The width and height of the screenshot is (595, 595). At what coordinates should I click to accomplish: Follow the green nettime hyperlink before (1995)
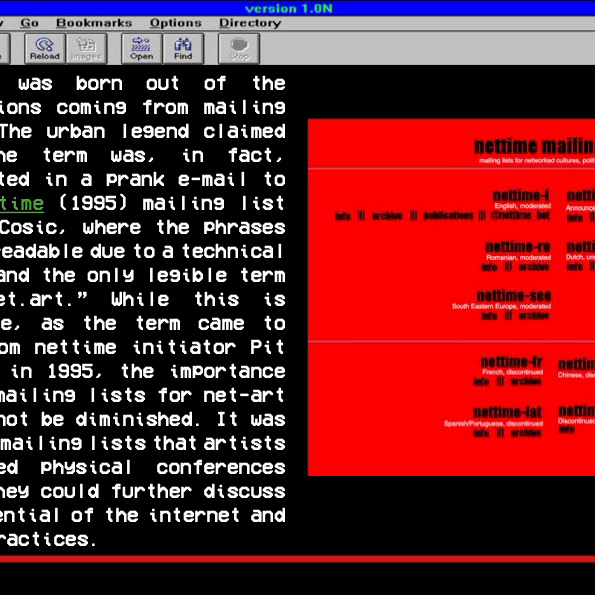point(22,203)
